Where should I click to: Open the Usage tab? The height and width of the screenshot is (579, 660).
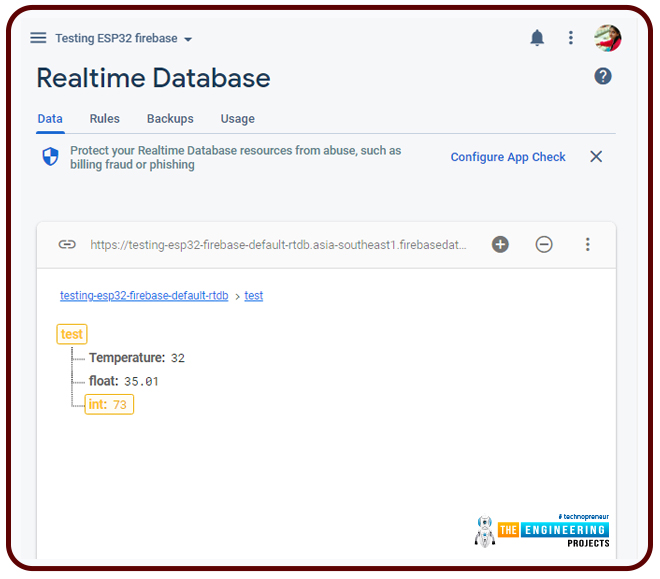point(237,119)
